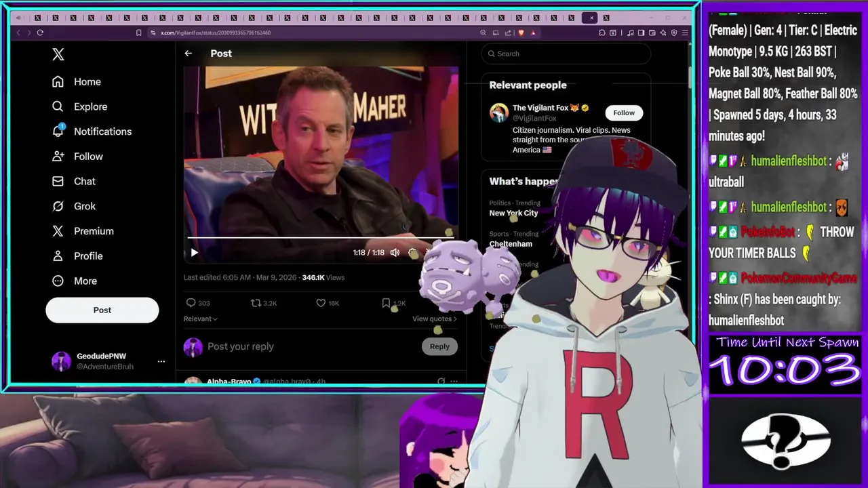The height and width of the screenshot is (488, 868).
Task: Click the X logo in the sidebar
Action: [x=58, y=55]
